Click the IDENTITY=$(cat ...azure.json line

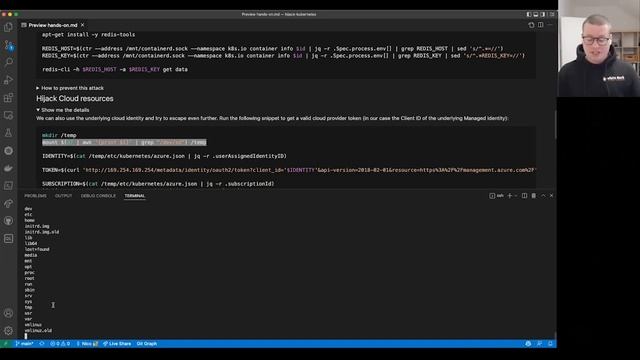pos(164,156)
